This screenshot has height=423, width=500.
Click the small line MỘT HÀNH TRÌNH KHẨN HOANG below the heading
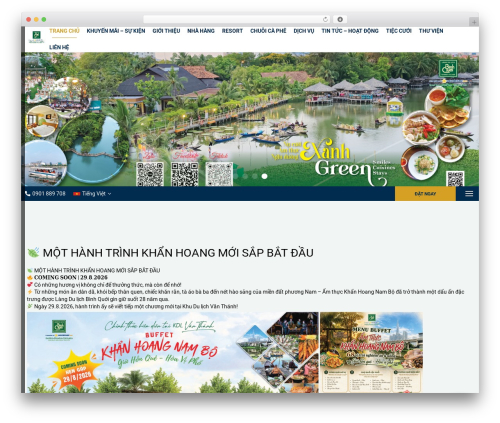[97, 270]
